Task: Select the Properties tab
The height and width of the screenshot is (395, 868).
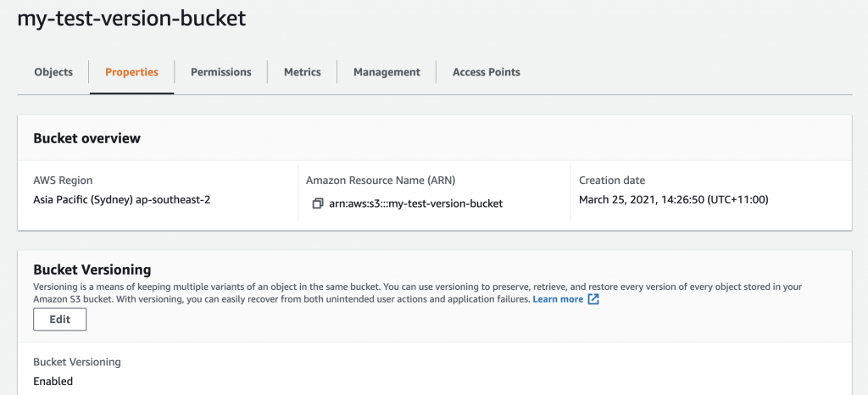Action: point(131,72)
